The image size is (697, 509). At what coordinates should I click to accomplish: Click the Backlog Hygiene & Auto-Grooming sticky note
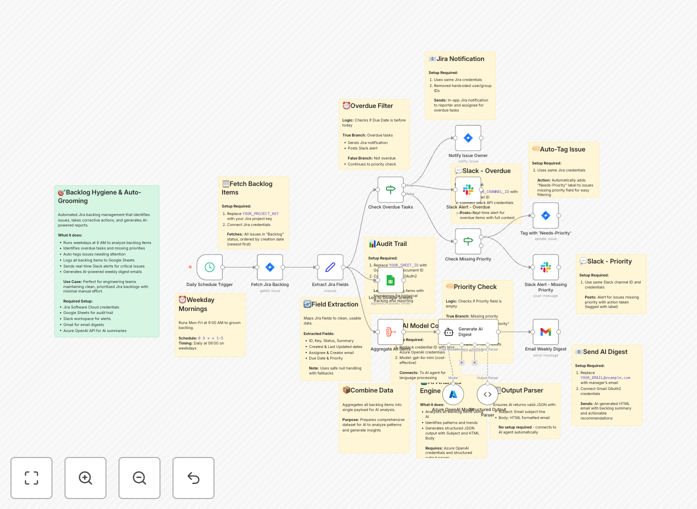pos(107,261)
